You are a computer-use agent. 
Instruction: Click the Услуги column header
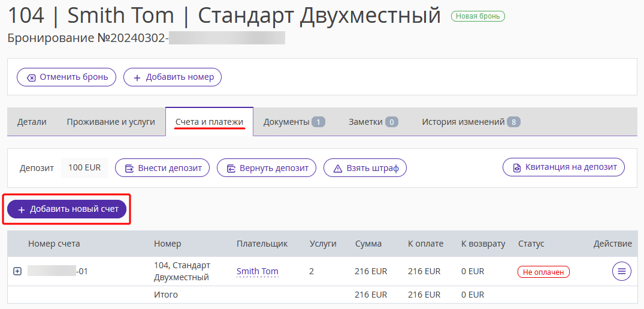pyautogui.click(x=323, y=244)
